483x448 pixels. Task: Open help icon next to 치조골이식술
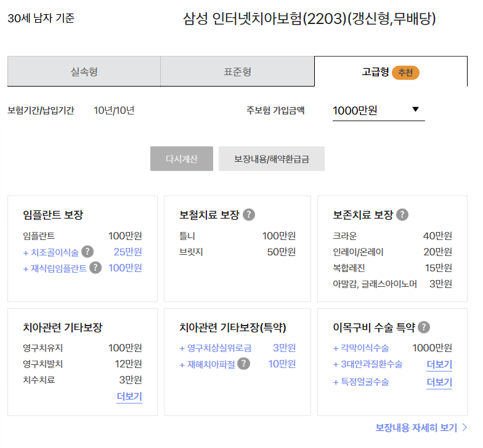pyautogui.click(x=87, y=252)
